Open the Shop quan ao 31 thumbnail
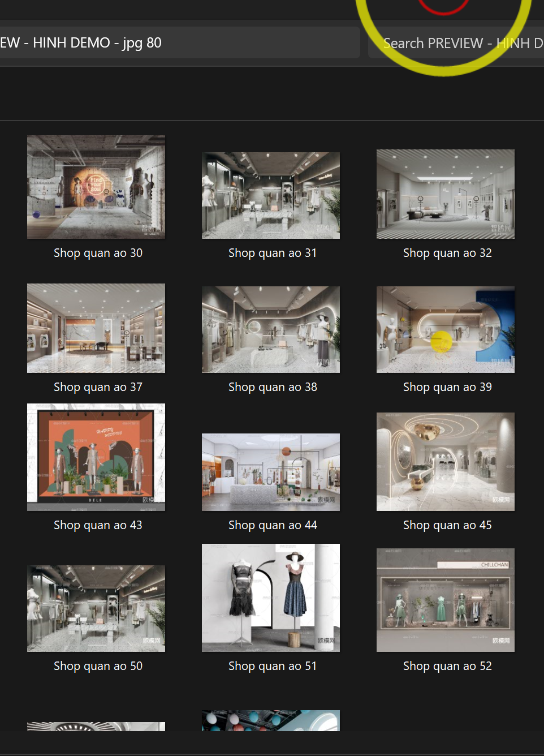 click(271, 195)
